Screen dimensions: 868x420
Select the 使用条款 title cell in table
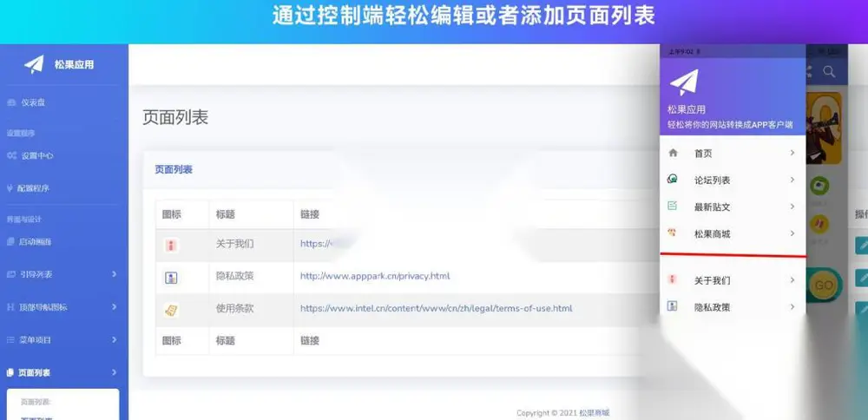[x=234, y=308]
